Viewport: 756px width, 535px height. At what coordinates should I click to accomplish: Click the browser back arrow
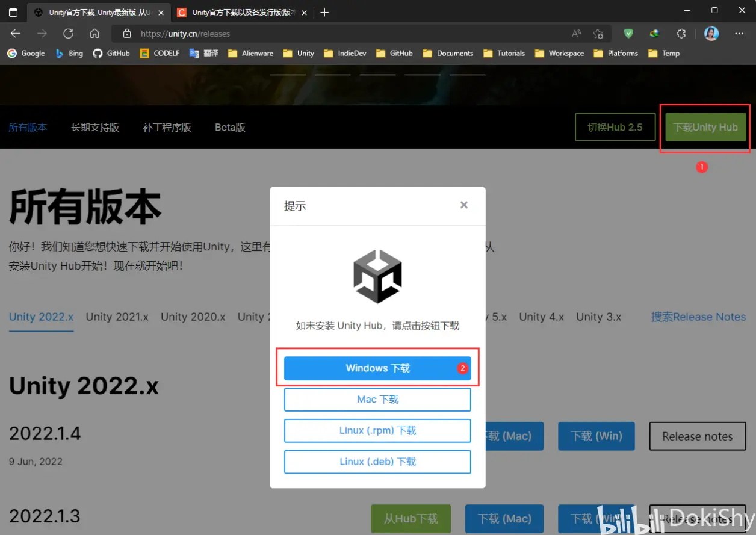pos(16,34)
